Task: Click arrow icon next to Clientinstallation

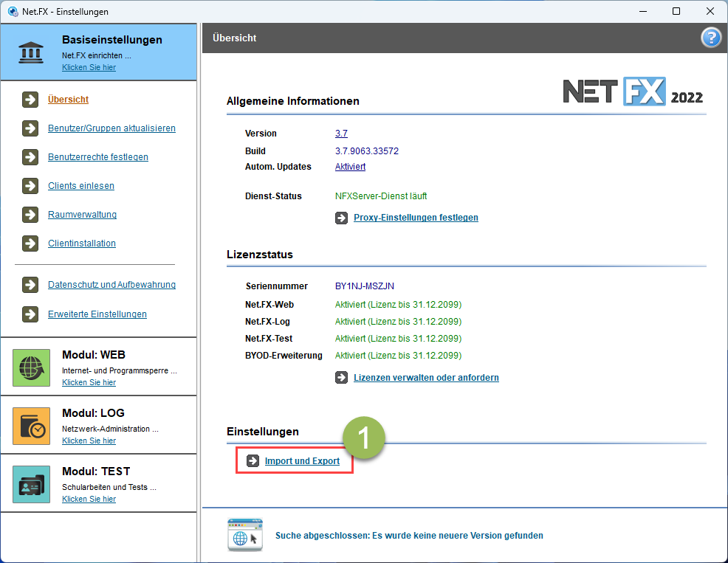Action: coord(30,243)
